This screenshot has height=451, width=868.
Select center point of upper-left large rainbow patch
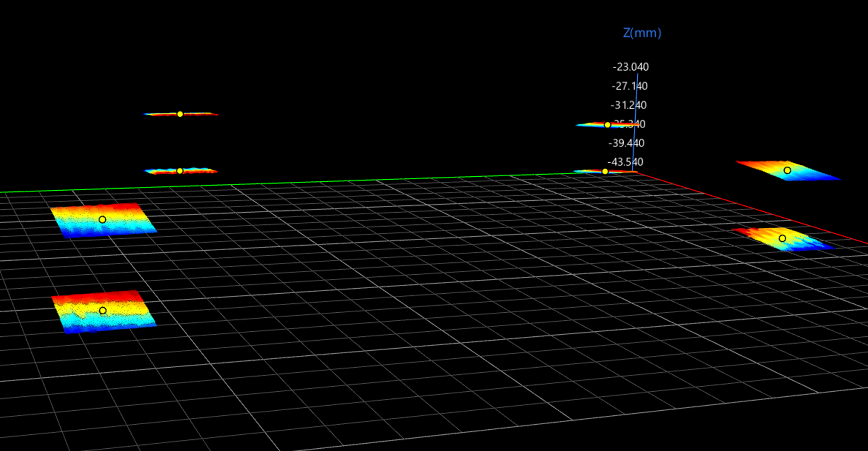[102, 220]
